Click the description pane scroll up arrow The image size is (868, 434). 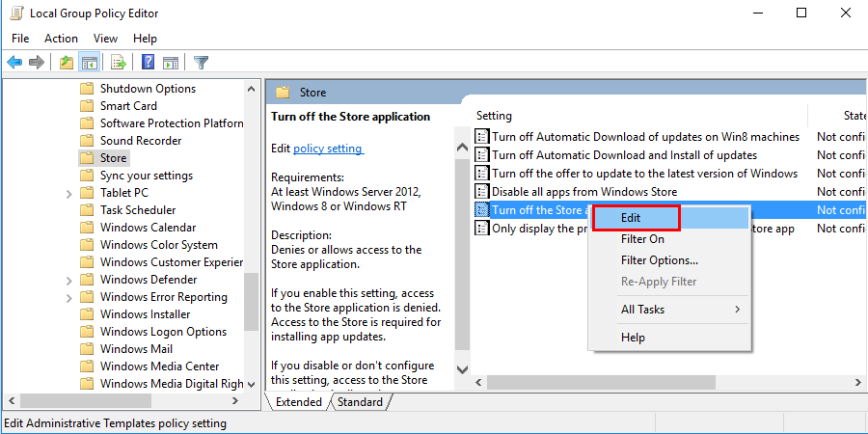462,148
